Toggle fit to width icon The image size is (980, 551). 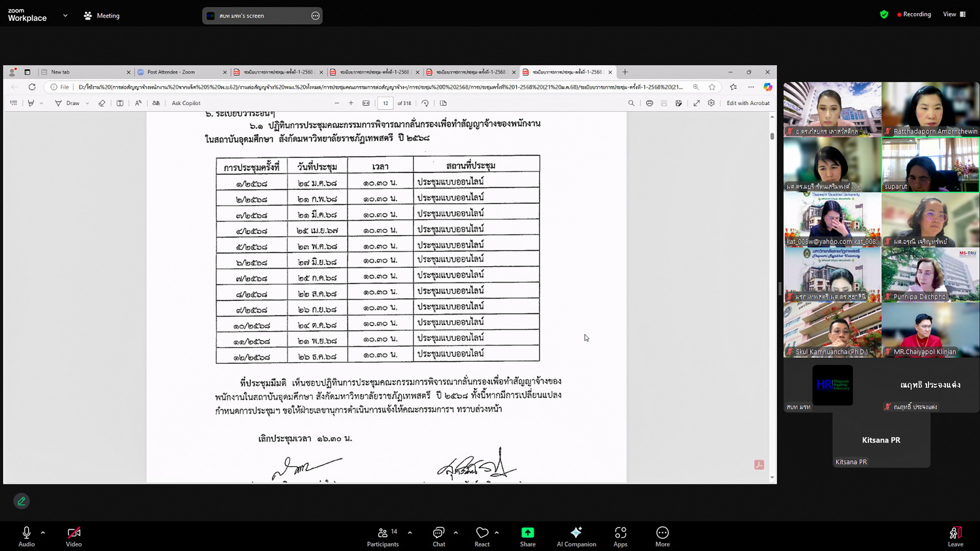(366, 103)
